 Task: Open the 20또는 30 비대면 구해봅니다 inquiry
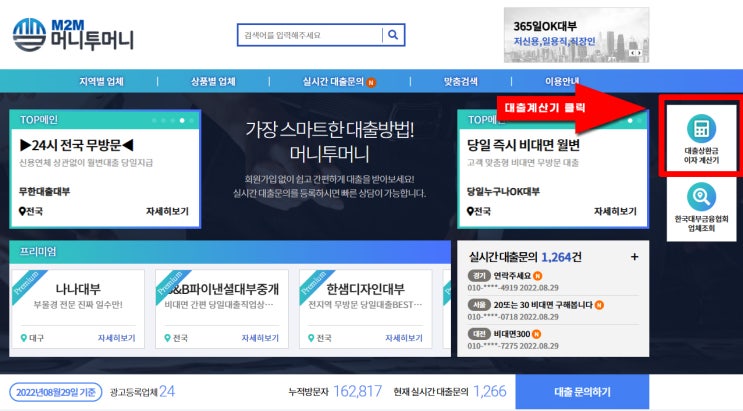[543, 305]
